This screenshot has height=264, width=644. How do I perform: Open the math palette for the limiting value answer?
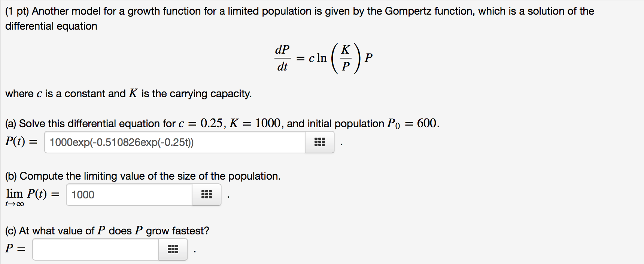pyautogui.click(x=206, y=195)
